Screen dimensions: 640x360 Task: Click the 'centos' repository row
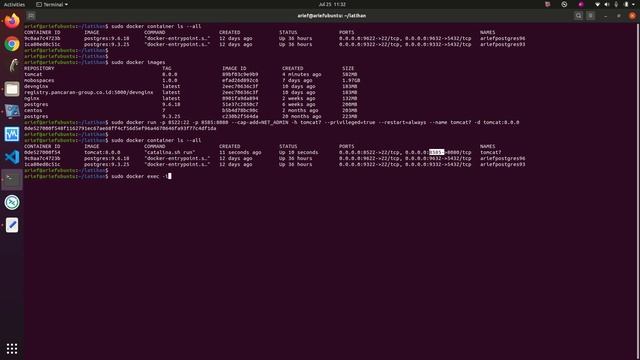(33, 110)
